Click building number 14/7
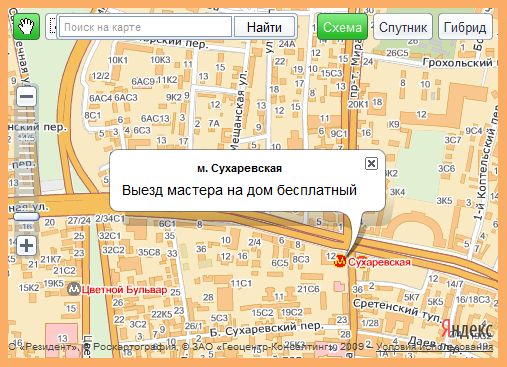507x367 pixels. (455, 284)
